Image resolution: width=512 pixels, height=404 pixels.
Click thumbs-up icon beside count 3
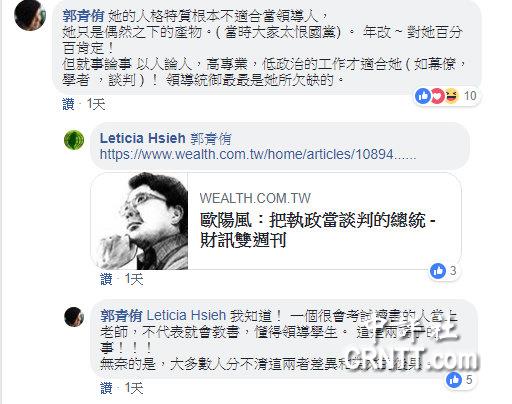[x=438, y=271]
